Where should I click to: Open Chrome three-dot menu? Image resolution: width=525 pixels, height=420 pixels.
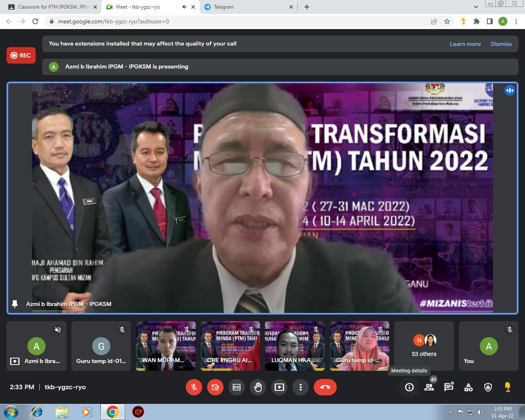516,21
